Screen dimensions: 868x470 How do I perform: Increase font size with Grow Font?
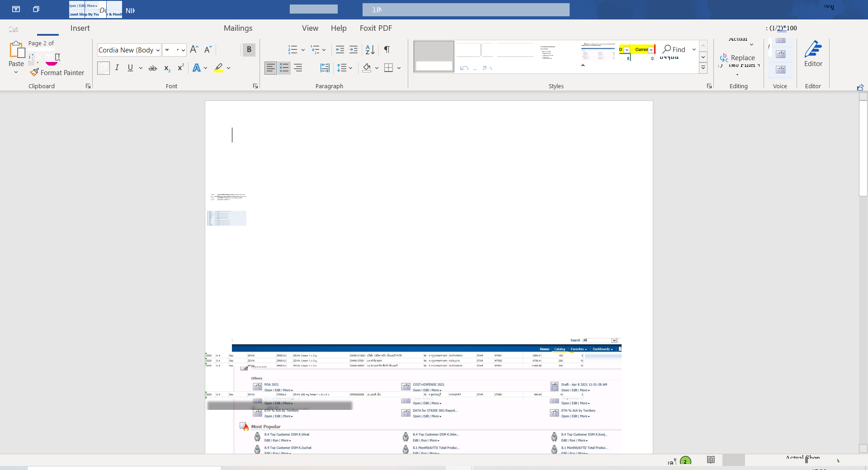(194, 49)
